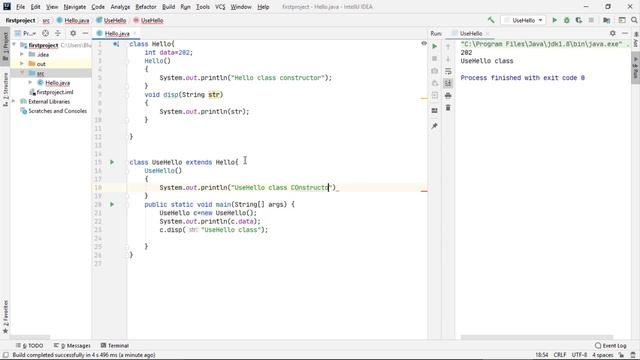
Task: Toggle scroll-to-end in the Run console
Action: coord(448,83)
